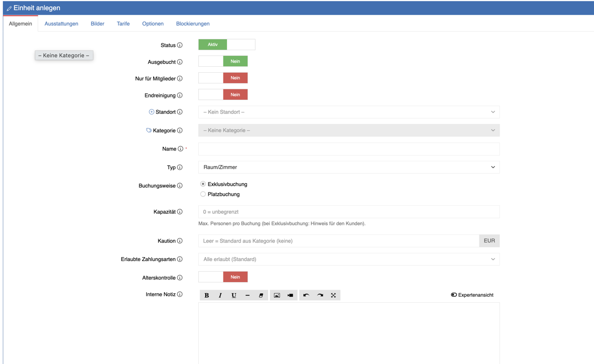Click into the Kapazität input field
Viewport: 594px width, 364px height.
click(x=349, y=212)
